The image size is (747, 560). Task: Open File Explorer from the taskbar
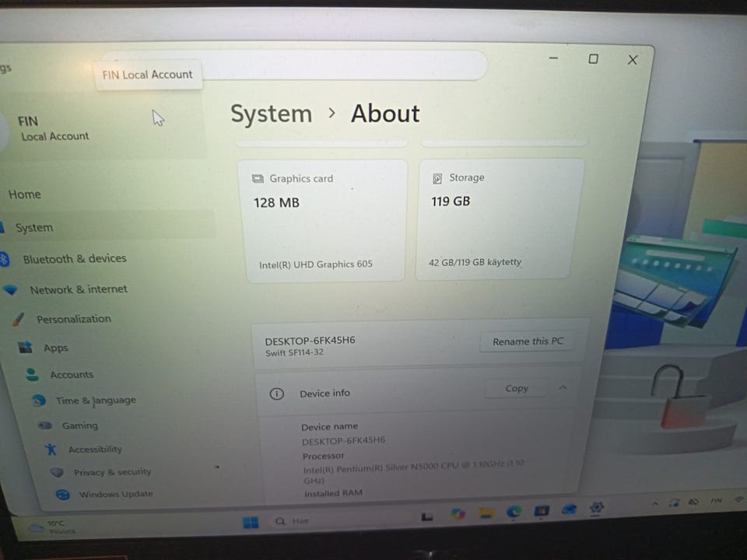(486, 513)
